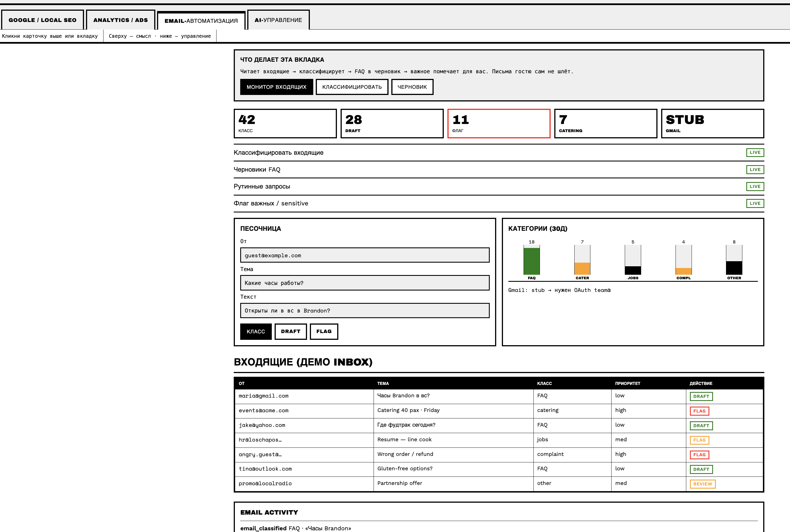Viewport: 790px width, 532px height.
Task: Select the 'Catering 40 pax · Friday' subject
Action: tap(409, 410)
